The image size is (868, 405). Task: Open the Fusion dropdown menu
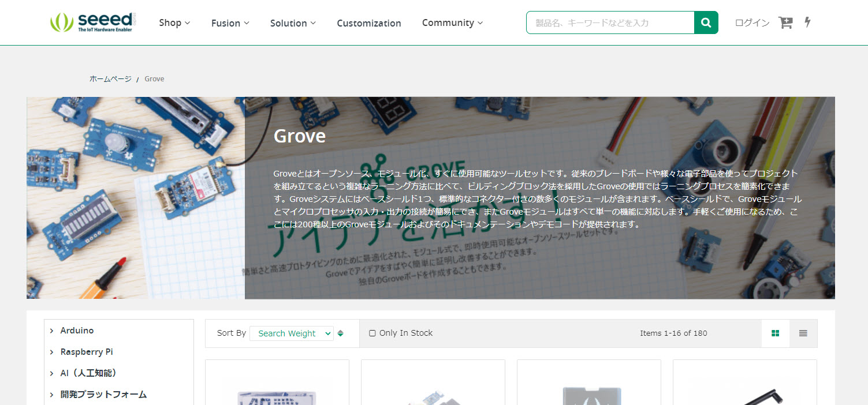230,23
